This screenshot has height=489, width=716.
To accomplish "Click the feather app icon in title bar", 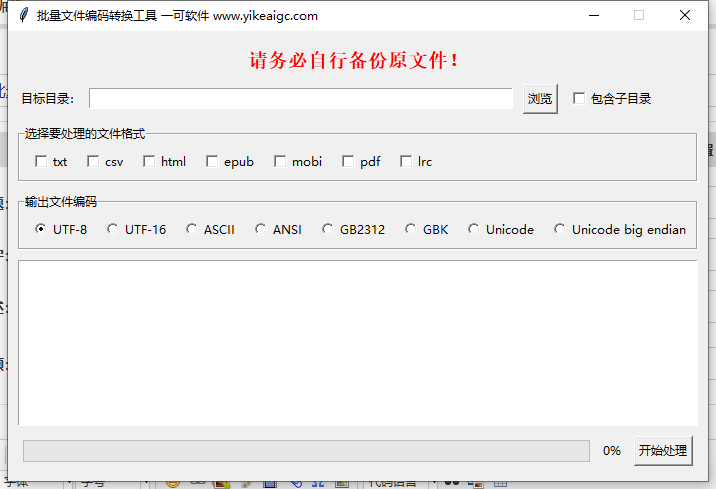I will click(24, 15).
